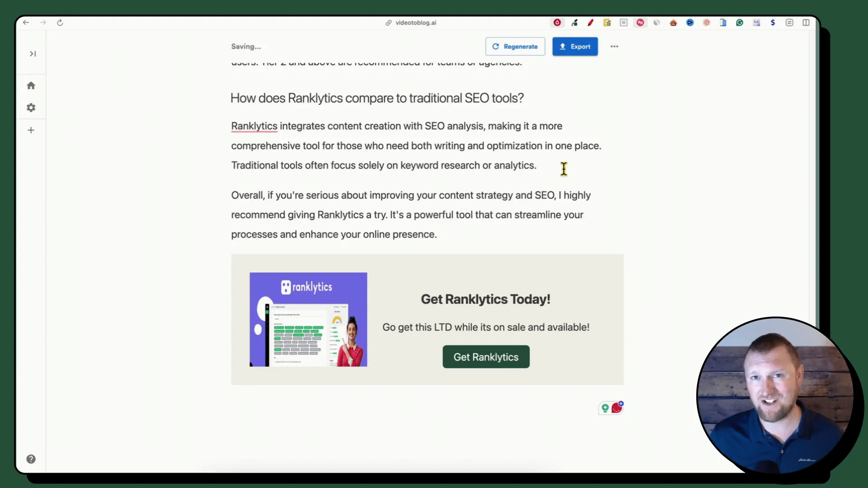Click the Get Ranklytics button
Screen dimensions: 868x488
(x=486, y=357)
